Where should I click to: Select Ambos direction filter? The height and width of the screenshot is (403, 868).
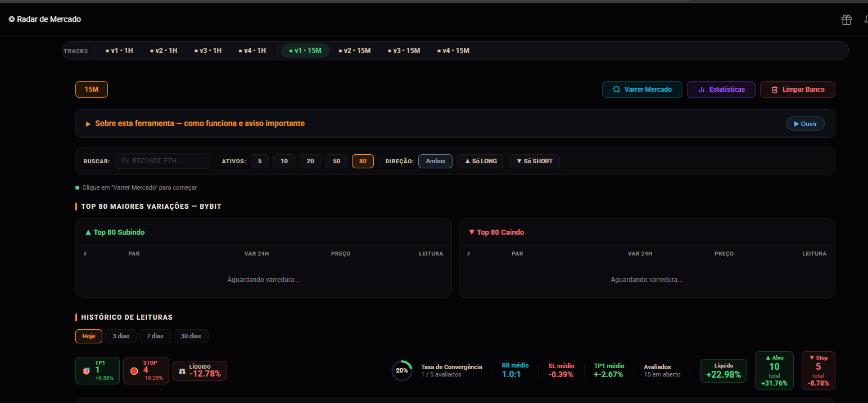tap(435, 162)
